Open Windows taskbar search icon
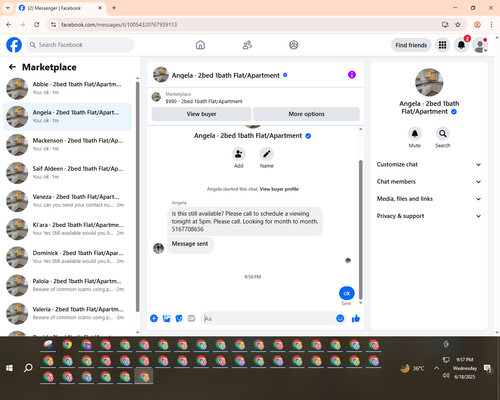Viewport: 500px width, 400px height. pyautogui.click(x=28, y=368)
